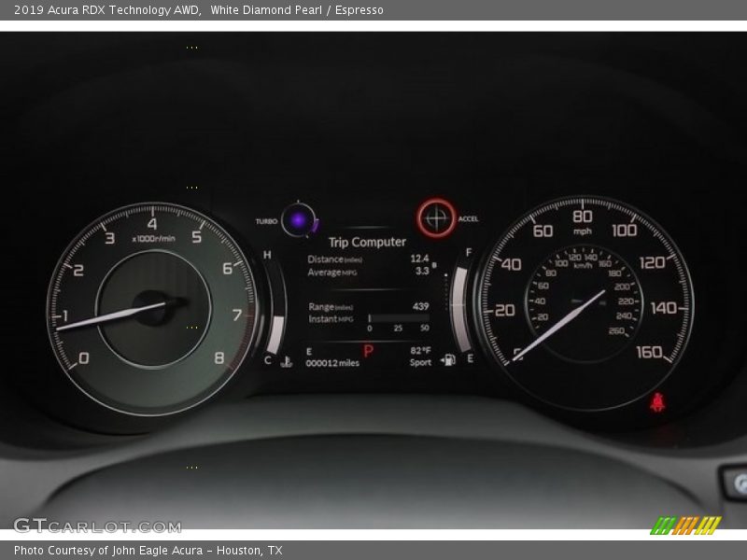747x560 pixels.
Task: Select the Trip Computer heading
Action: point(367,242)
